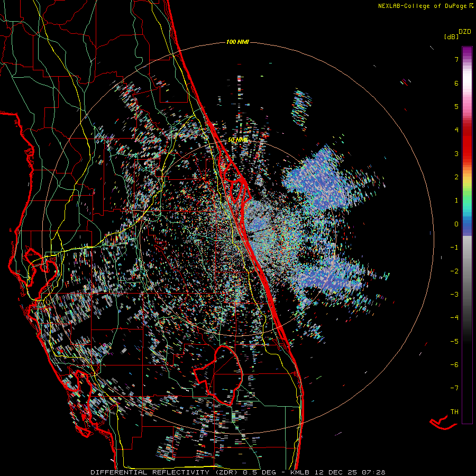Click the "NEXLAB-College of DuPage" header text

[423, 6]
